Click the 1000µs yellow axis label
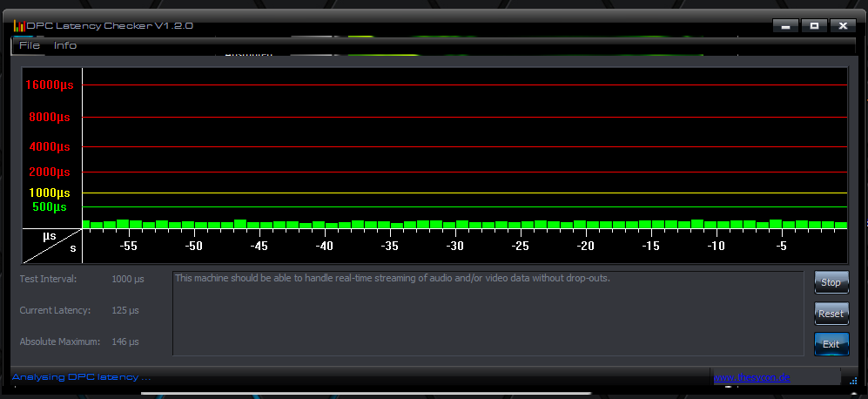The height and width of the screenshot is (399, 868). point(50,193)
